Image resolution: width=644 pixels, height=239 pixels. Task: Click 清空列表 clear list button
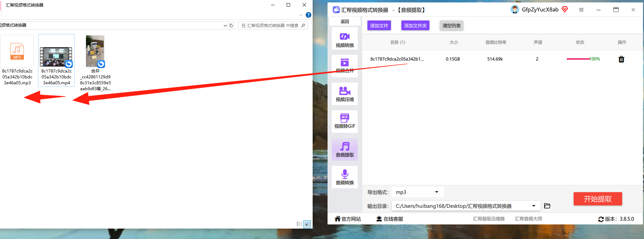click(452, 26)
